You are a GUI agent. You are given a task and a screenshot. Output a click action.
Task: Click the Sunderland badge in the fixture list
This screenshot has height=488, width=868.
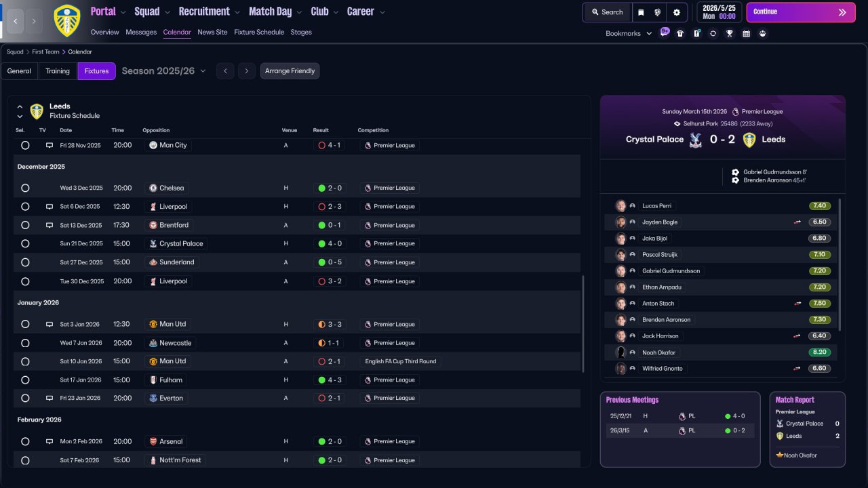pos(153,262)
